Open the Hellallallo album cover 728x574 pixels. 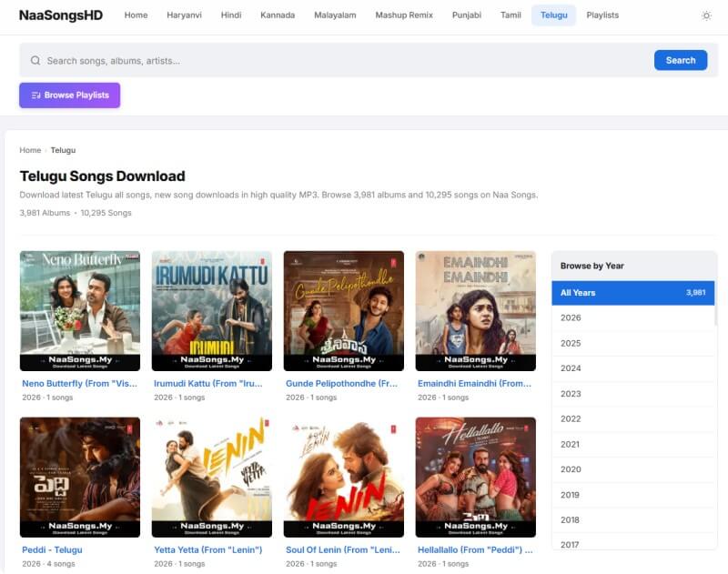475,477
